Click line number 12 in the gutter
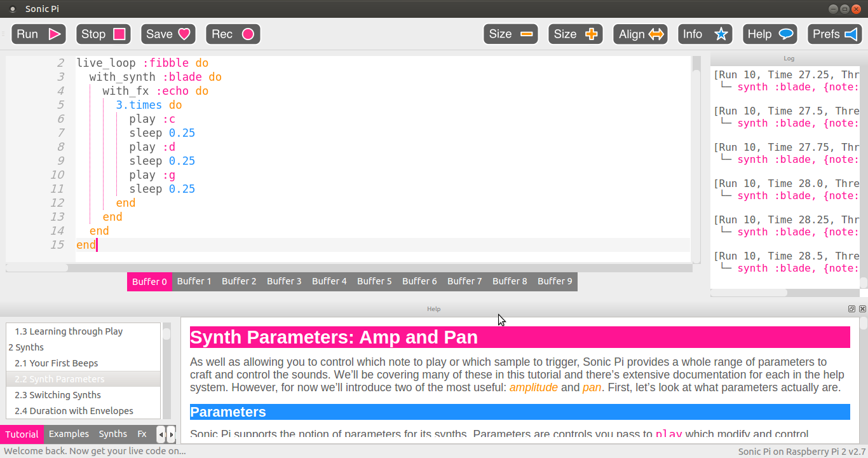 [x=57, y=203]
